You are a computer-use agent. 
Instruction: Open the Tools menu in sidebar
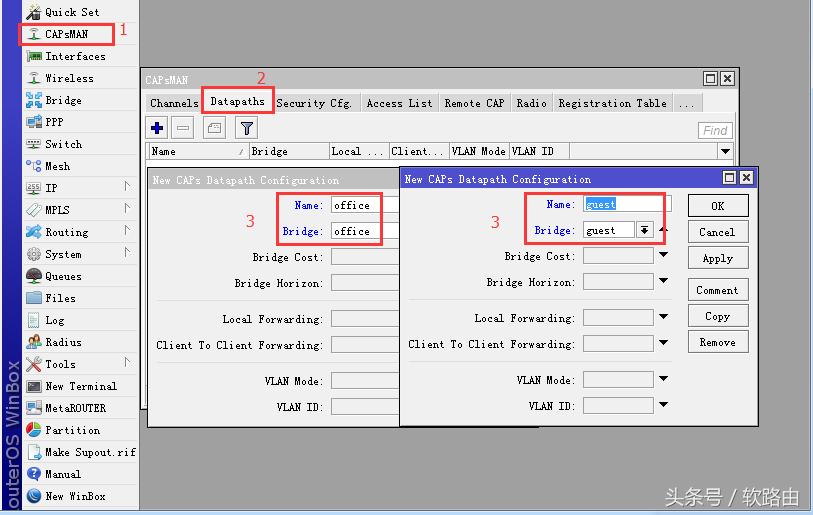pos(81,364)
